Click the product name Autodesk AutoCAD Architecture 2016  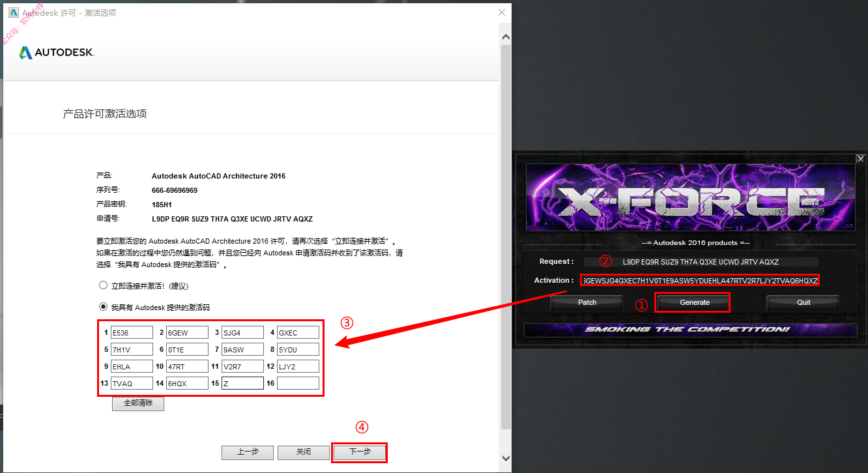218,176
